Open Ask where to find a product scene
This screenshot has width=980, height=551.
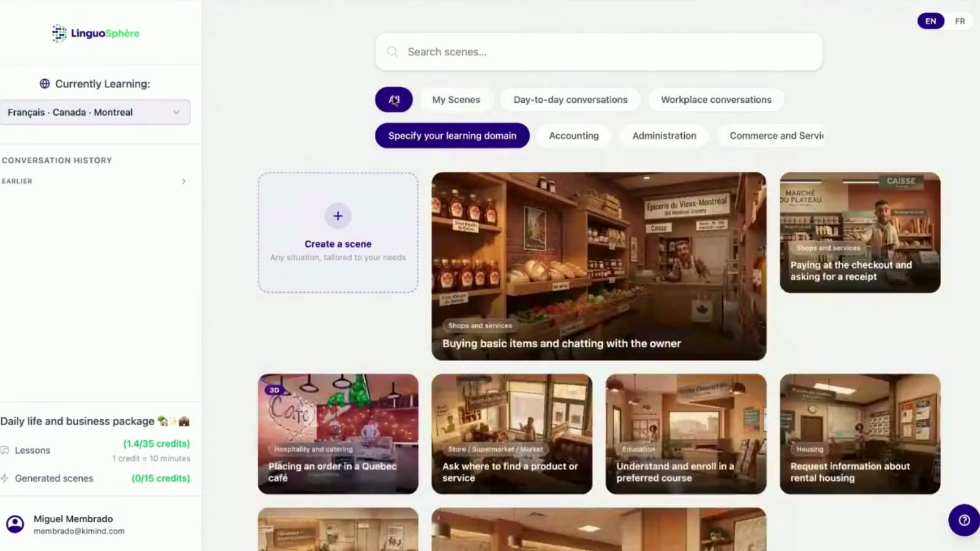coord(512,434)
